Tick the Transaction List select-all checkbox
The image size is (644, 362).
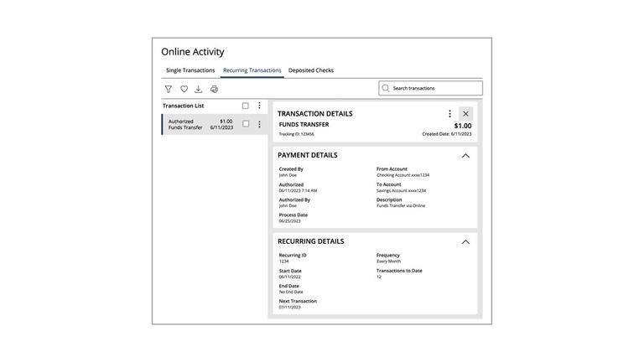(245, 106)
